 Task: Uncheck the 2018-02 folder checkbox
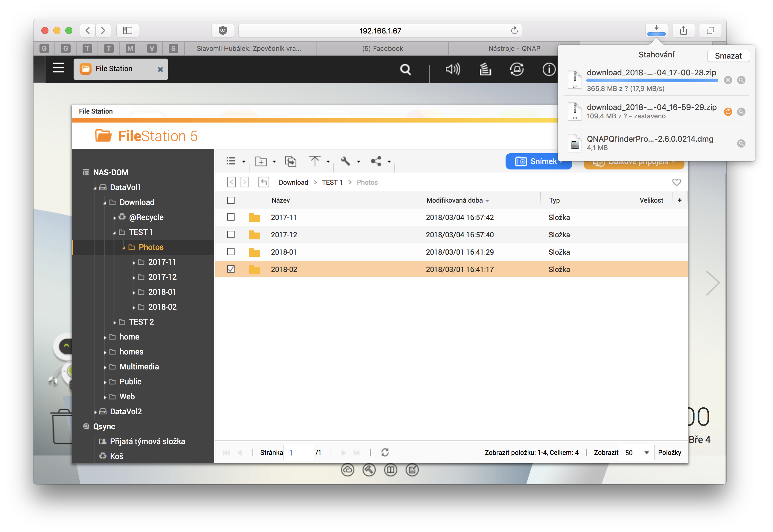(231, 269)
